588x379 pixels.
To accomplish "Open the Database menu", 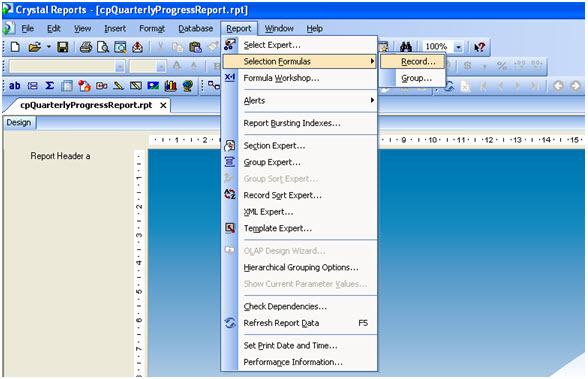I will pyautogui.click(x=195, y=28).
